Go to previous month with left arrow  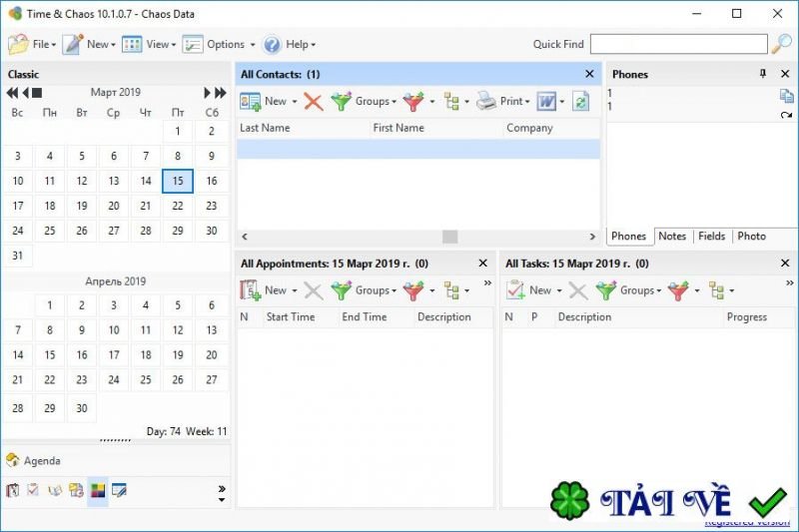point(26,93)
